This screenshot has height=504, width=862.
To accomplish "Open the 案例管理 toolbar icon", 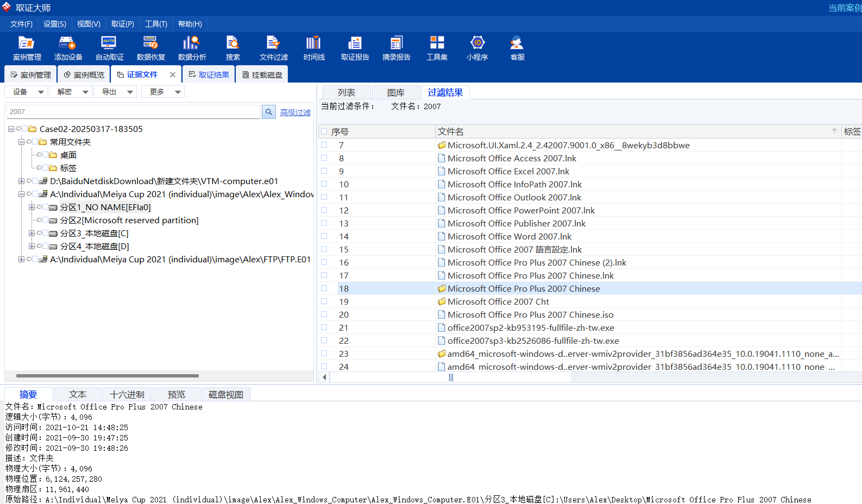I will [x=27, y=48].
